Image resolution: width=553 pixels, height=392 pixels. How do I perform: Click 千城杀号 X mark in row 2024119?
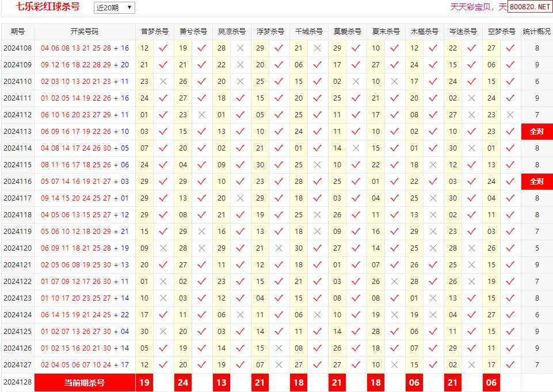coord(318,232)
